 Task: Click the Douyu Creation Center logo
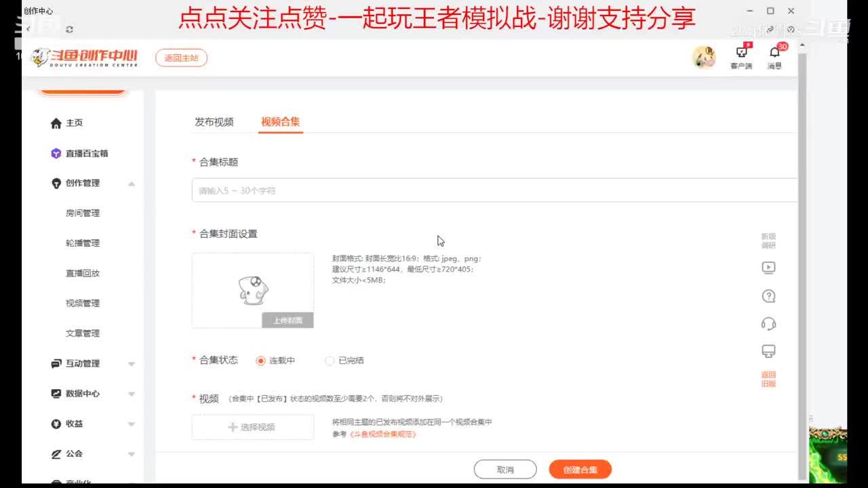[85, 58]
